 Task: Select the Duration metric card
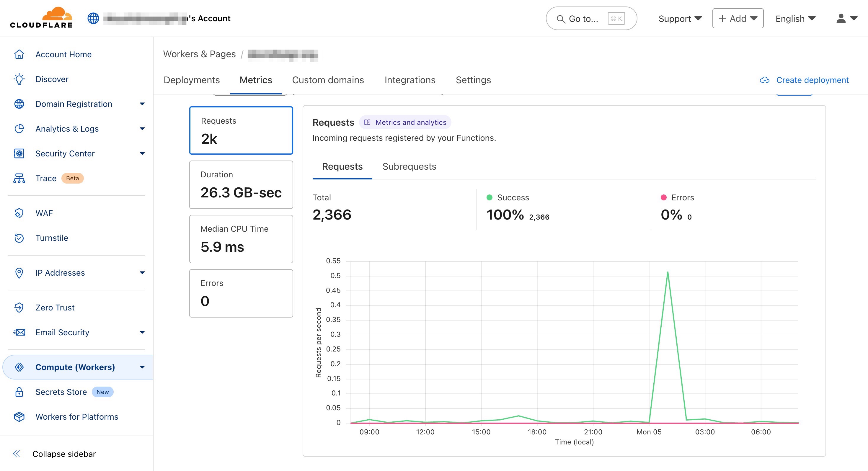(241, 185)
